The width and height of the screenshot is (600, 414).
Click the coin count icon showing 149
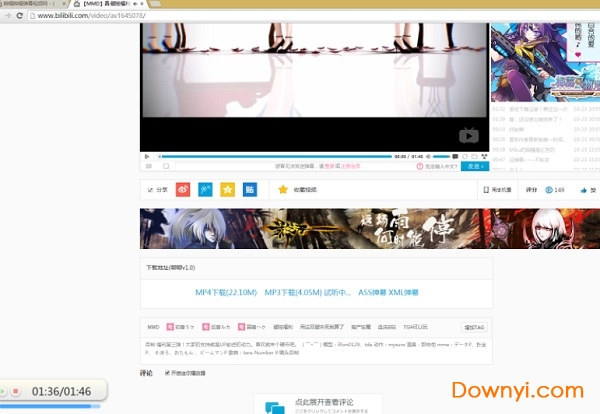[552, 189]
